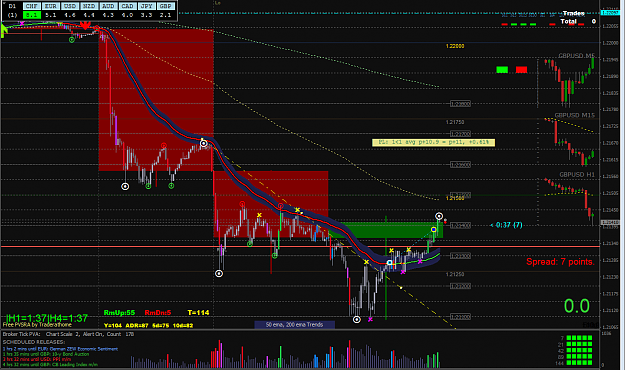Click the CHF currency header cell

pyautogui.click(x=31, y=6)
